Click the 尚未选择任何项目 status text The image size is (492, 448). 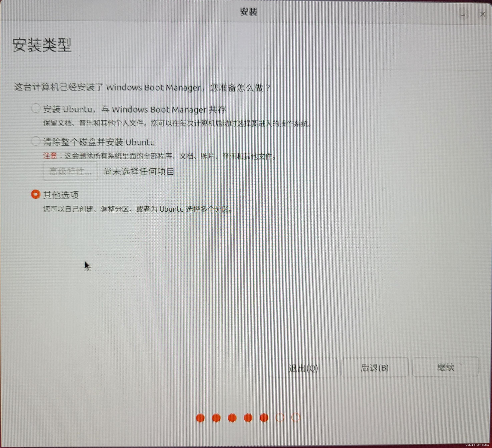point(139,172)
